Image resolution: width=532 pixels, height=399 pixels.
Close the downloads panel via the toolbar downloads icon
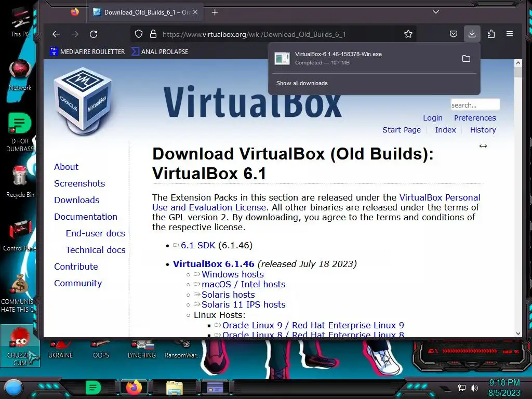tap(472, 34)
